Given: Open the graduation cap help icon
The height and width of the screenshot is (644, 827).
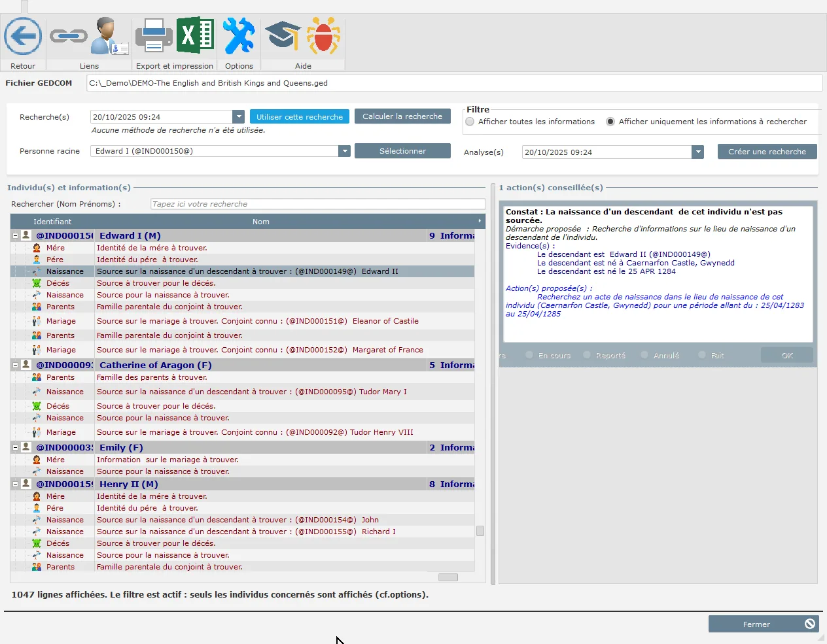Looking at the screenshot, I should 283,36.
